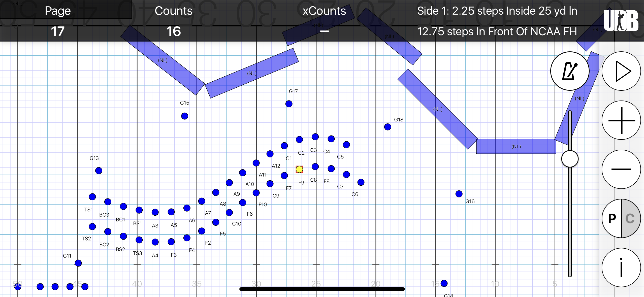Select performer dot A3
This screenshot has height=297, width=644.
[x=155, y=212]
